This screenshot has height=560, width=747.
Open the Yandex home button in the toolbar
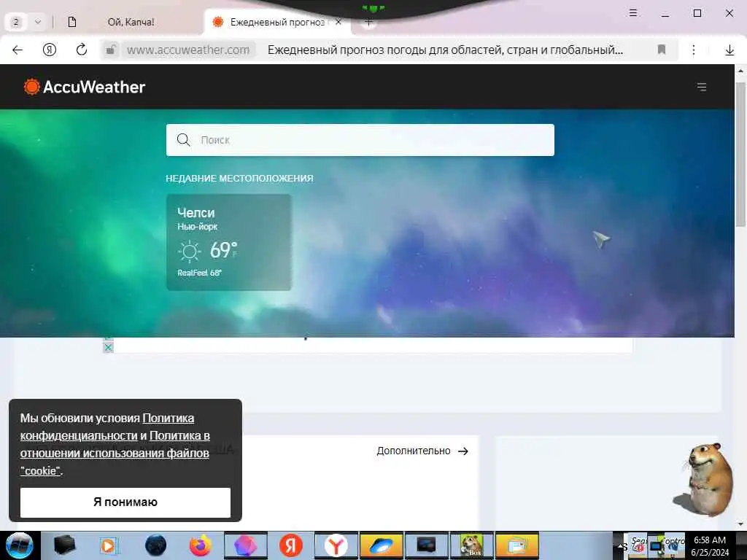pyautogui.click(x=50, y=50)
